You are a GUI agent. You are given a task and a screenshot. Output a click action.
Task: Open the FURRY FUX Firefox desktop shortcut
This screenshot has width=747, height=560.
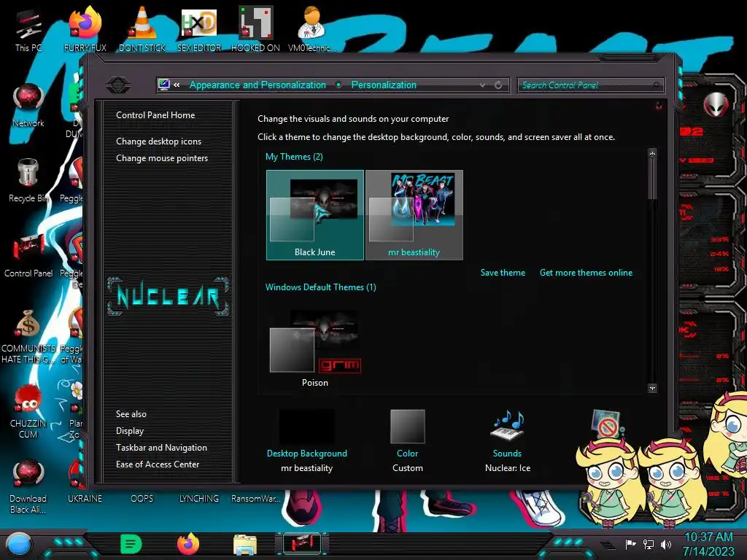coord(85,29)
